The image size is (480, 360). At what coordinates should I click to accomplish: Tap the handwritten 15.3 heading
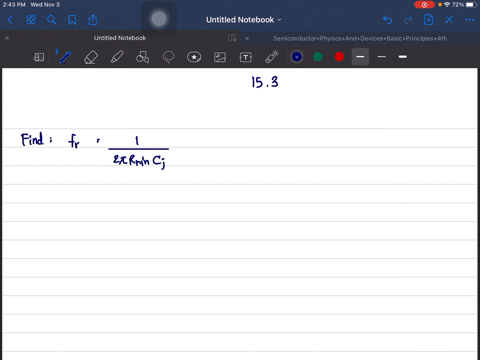[265, 82]
